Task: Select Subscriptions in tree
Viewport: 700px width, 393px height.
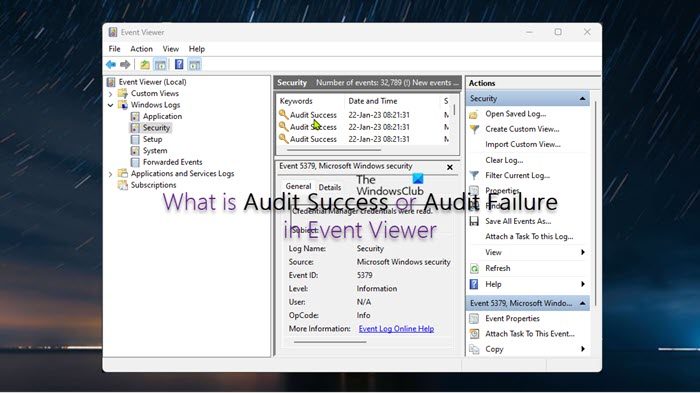Action: (153, 185)
